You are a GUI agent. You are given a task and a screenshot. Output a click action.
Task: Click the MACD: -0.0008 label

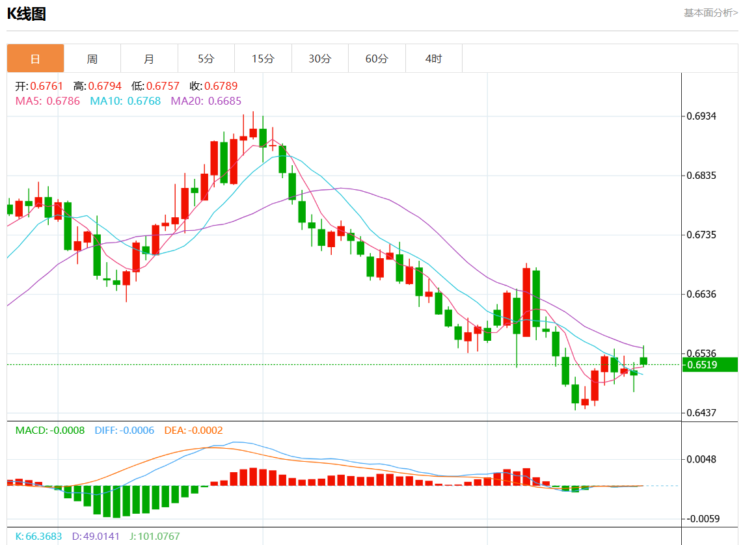click(x=49, y=431)
